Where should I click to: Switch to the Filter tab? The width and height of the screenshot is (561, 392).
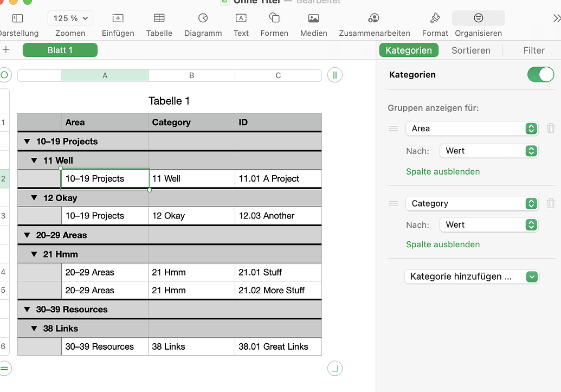click(x=533, y=50)
